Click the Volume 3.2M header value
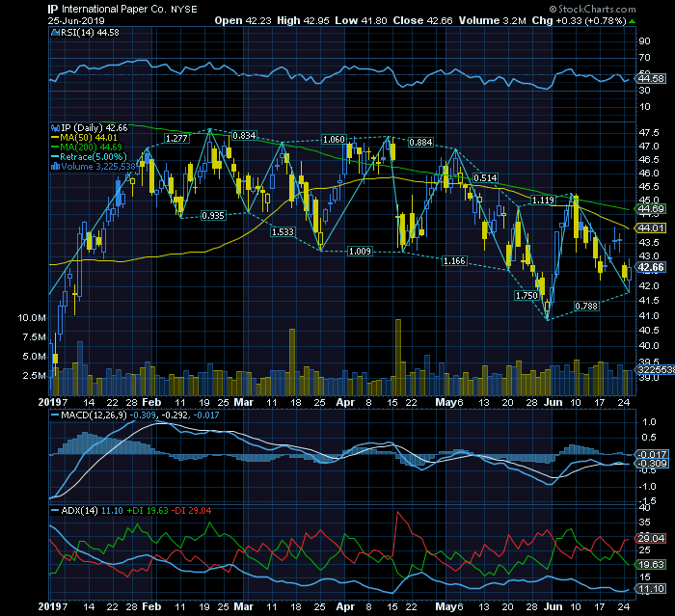Viewport: 675px width, 616px height. pyautogui.click(x=492, y=20)
